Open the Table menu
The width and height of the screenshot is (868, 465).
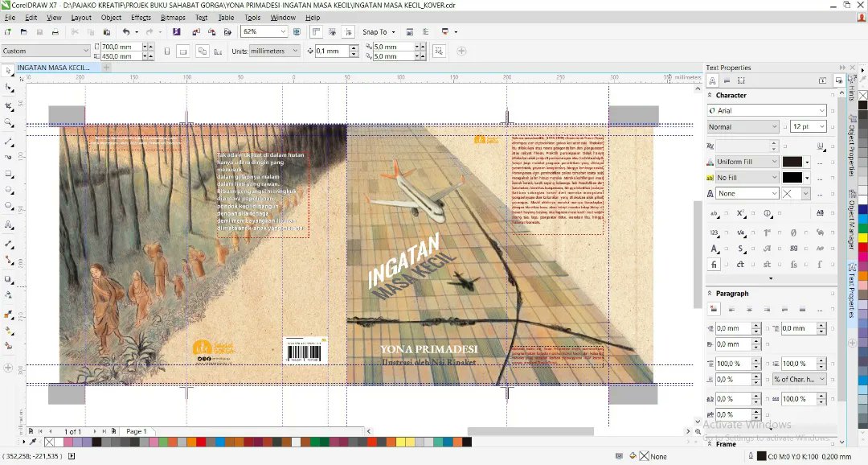tap(226, 18)
